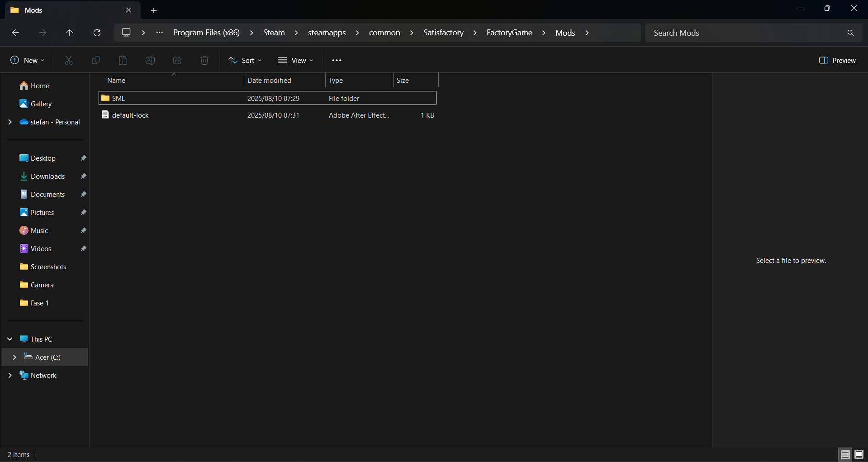Screen dimensions: 868x462
Task: Switch to large icons view in status bar
Action: [x=859, y=454]
